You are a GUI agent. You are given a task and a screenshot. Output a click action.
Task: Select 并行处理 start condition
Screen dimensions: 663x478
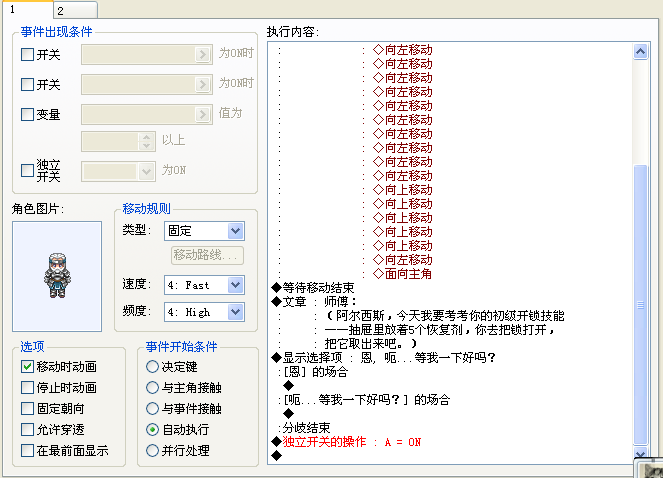(152, 451)
